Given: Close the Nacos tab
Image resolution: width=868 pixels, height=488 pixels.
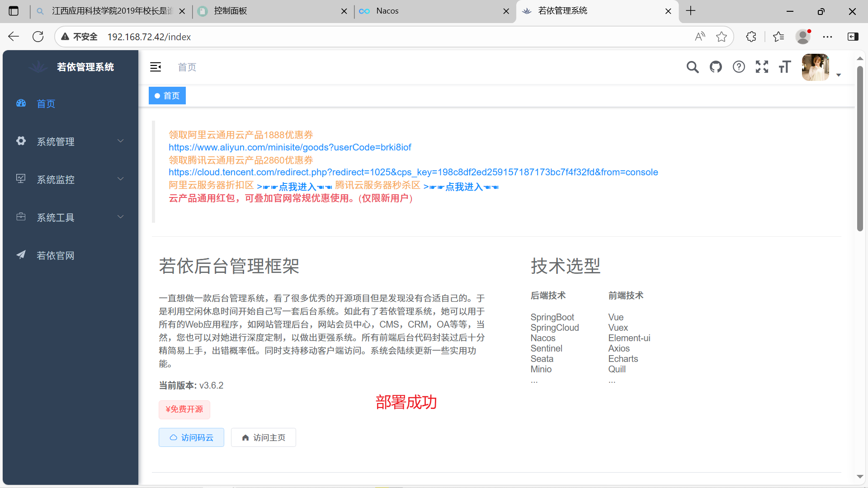Looking at the screenshot, I should (x=506, y=11).
